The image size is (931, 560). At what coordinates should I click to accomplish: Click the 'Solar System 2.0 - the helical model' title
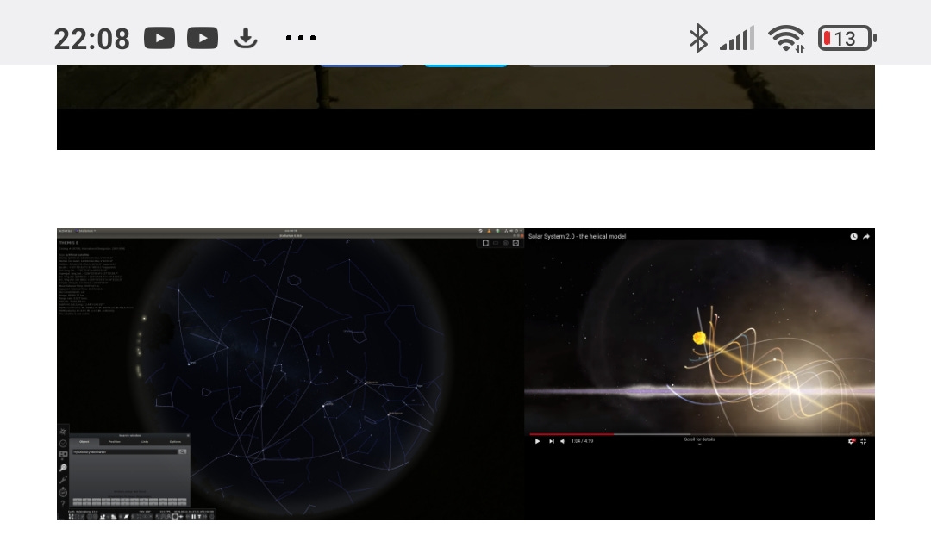(x=577, y=236)
